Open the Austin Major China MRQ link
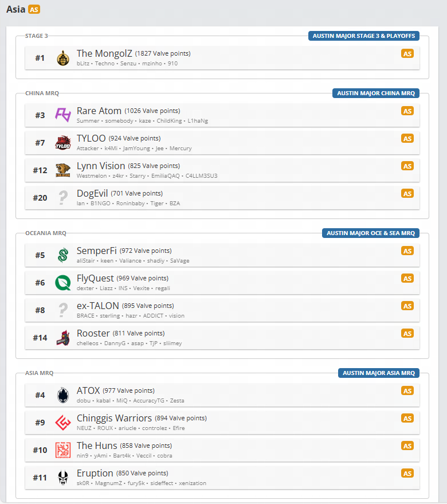Image resolution: width=447 pixels, height=504 pixels. [376, 93]
